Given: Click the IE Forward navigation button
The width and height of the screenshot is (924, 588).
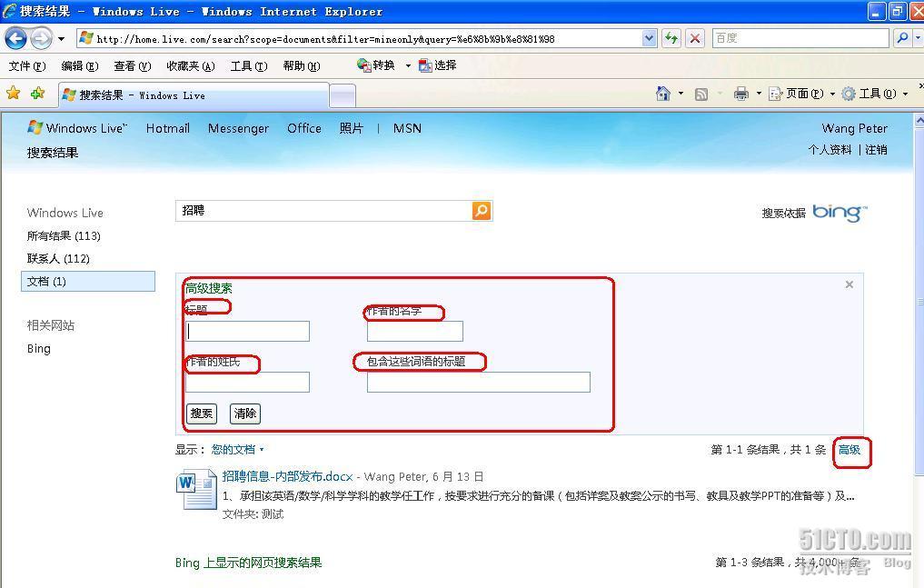Looking at the screenshot, I should click(x=41, y=39).
